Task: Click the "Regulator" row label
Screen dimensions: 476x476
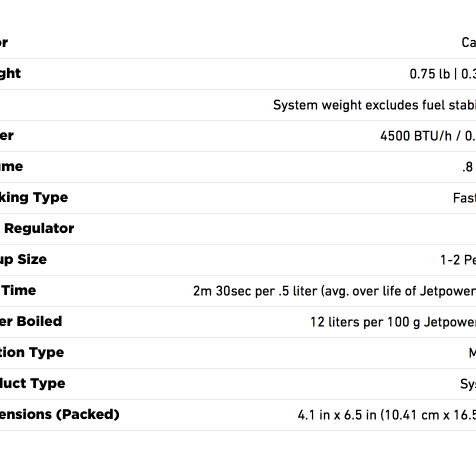Action: pyautogui.click(x=38, y=228)
